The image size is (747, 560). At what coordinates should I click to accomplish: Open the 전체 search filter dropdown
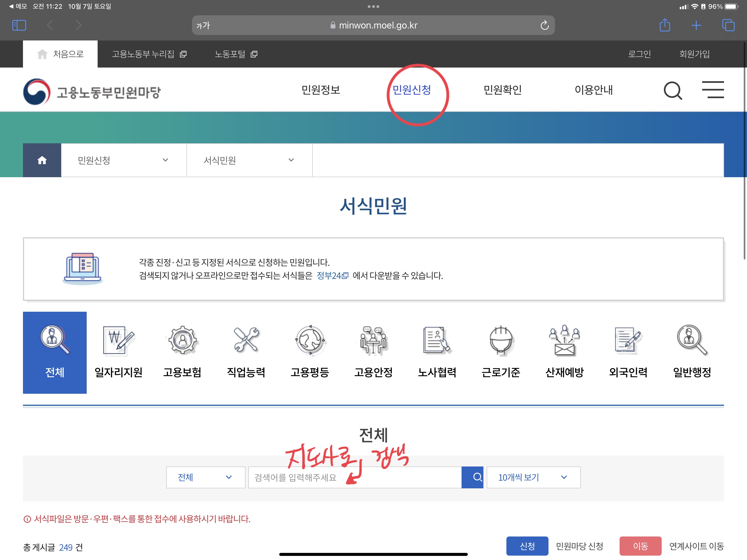pyautogui.click(x=205, y=477)
